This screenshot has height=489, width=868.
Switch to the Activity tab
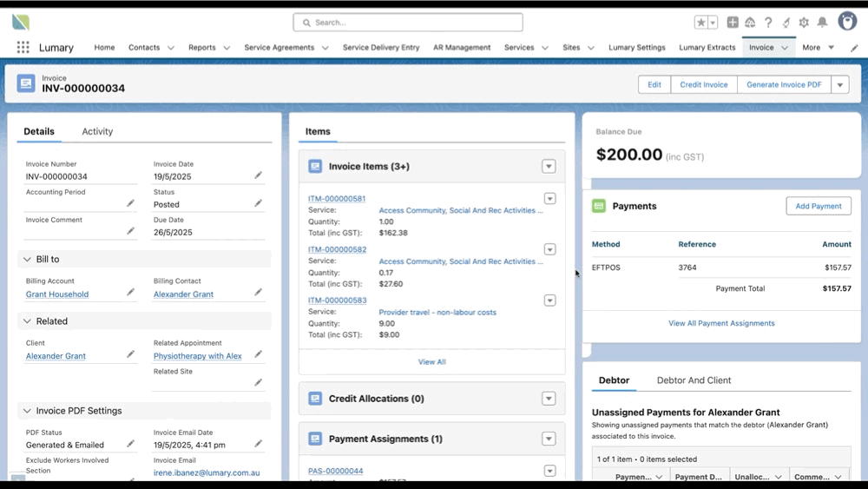pyautogui.click(x=97, y=131)
